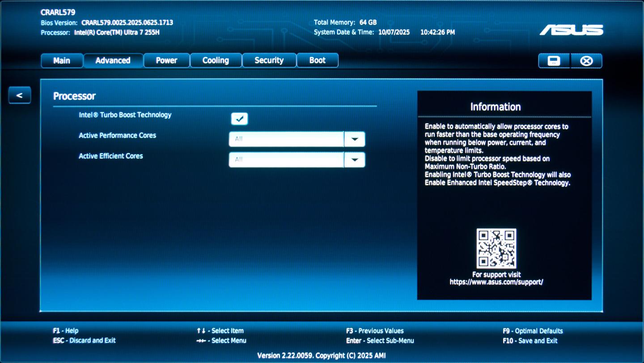This screenshot has height=363, width=644.
Task: Click the ASUS logo
Action: (x=572, y=30)
